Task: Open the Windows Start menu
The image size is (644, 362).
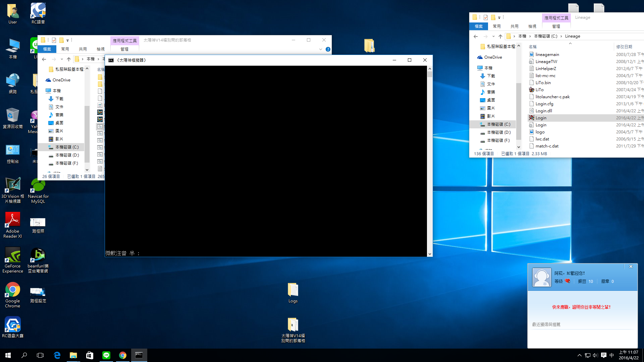Action: click(8, 355)
